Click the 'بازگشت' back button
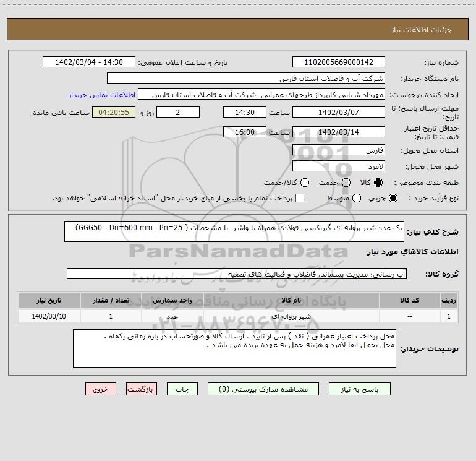This screenshot has width=476, height=461. pos(142,389)
